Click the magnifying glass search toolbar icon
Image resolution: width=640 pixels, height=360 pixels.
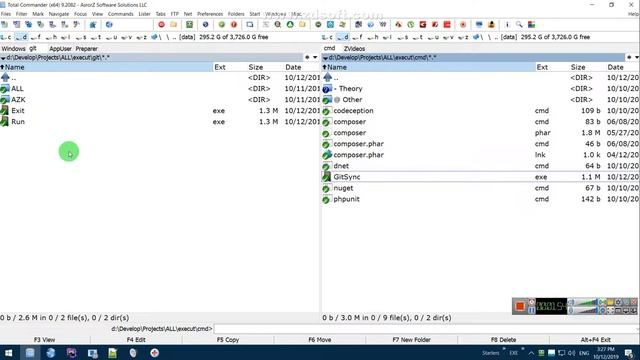(x=519, y=24)
